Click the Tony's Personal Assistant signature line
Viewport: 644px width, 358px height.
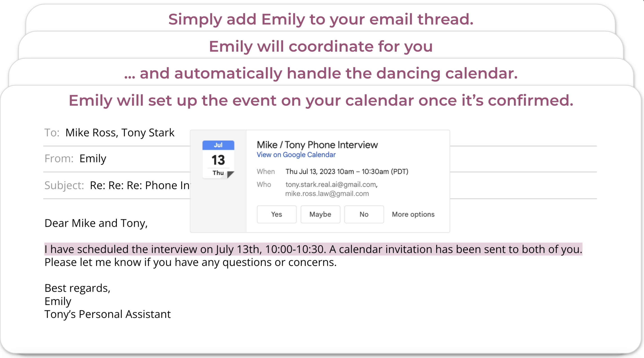108,314
